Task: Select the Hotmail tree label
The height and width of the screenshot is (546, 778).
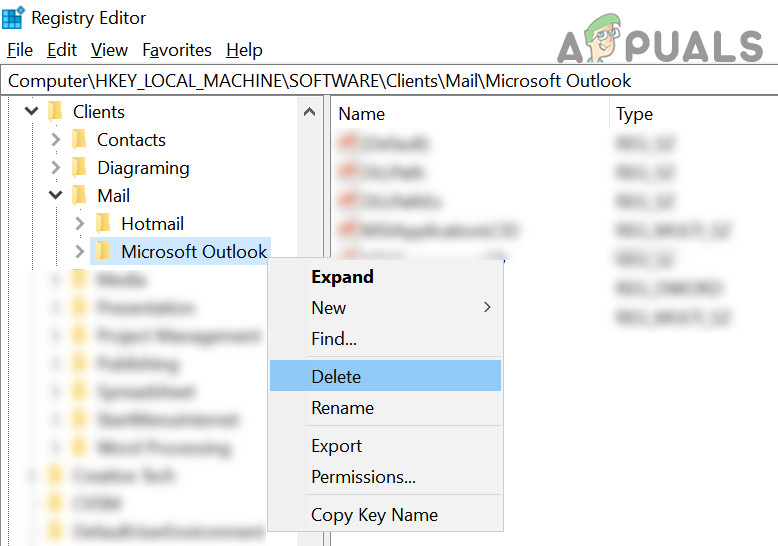Action: click(152, 224)
